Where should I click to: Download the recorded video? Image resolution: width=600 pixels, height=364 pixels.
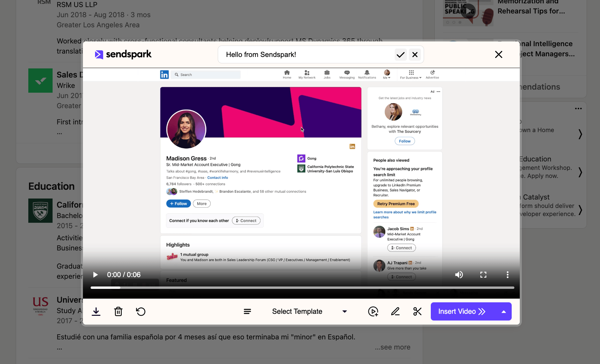coord(96,311)
